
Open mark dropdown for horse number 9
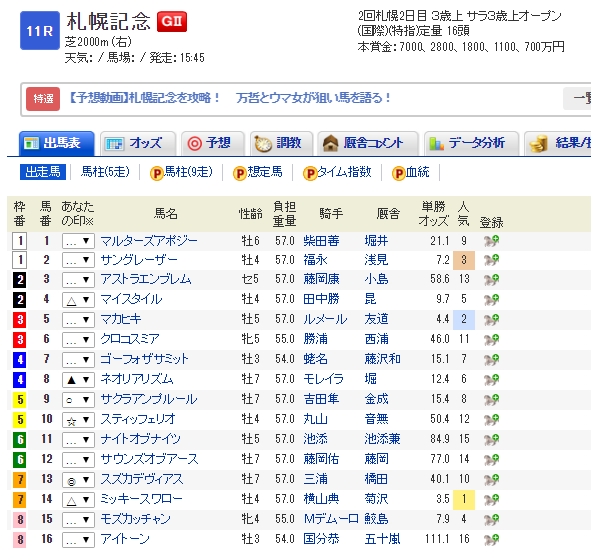[78, 400]
